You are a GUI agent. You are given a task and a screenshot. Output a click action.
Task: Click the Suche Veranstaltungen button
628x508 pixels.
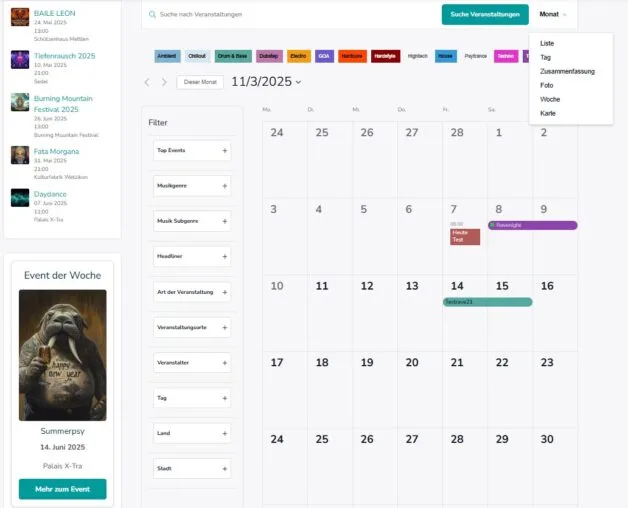point(485,14)
